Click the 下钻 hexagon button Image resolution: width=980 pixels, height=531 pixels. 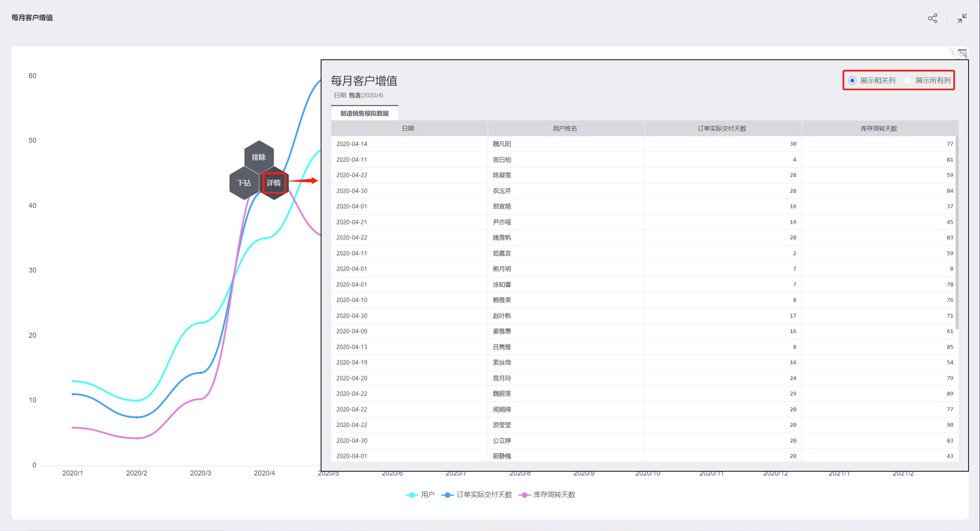244,183
